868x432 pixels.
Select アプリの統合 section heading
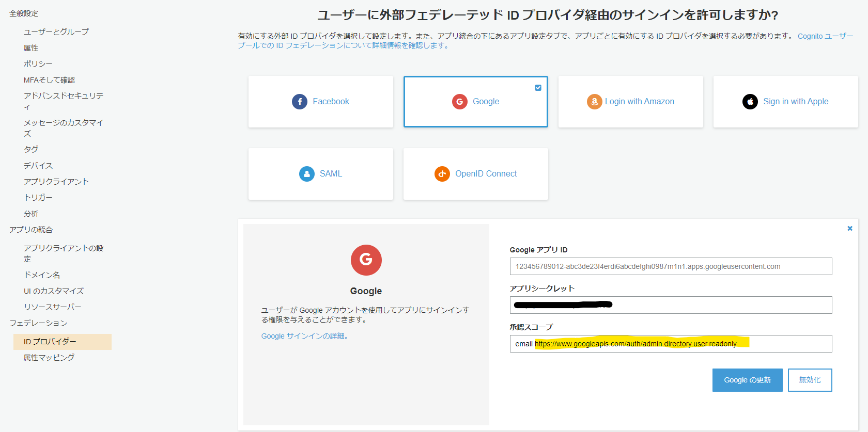(31, 230)
